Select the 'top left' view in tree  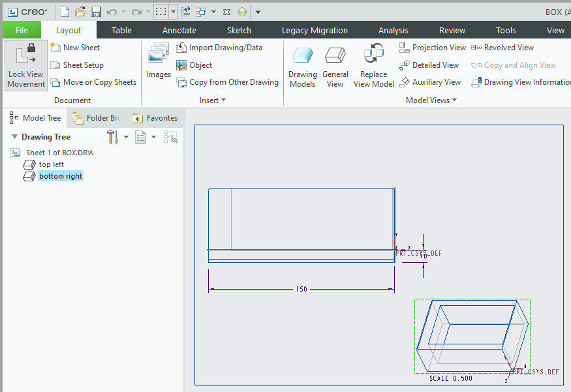[51, 164]
